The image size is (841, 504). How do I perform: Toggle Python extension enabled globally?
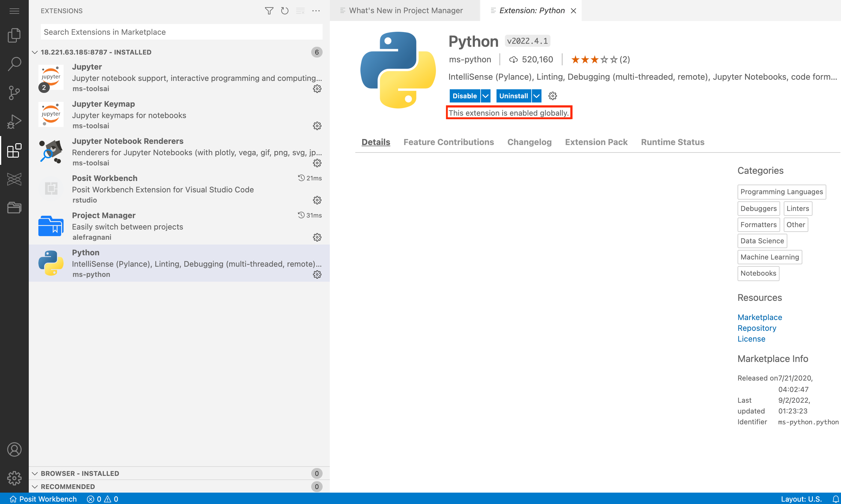coord(465,95)
